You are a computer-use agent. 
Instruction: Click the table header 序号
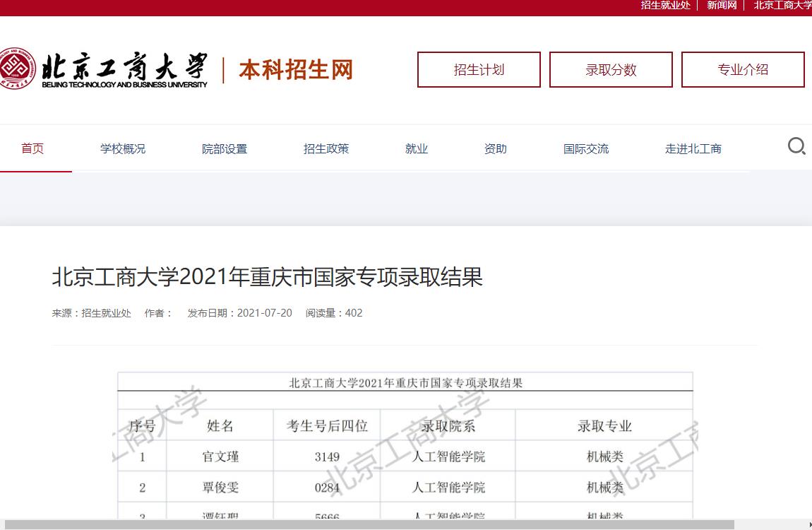[143, 426]
